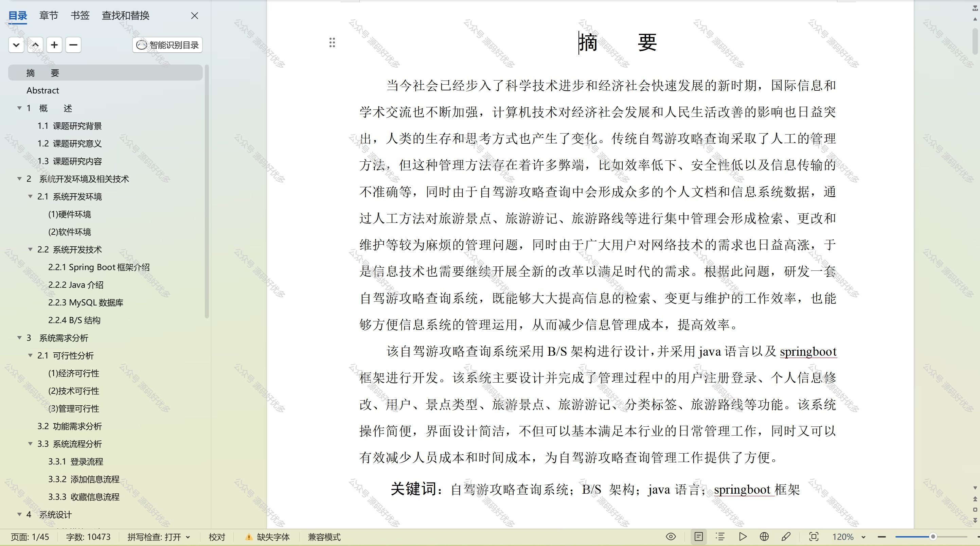Select the (2)技术可行性 entry
Viewport: 980px width, 546px height.
point(74,391)
